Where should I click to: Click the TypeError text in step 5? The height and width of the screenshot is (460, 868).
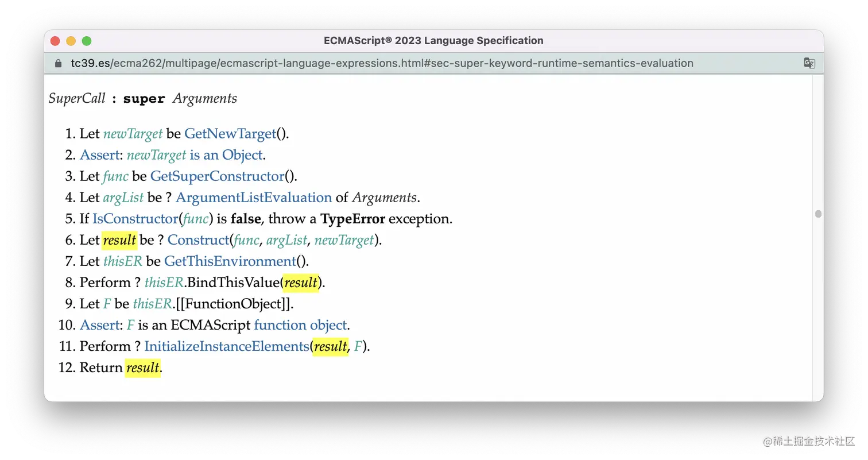click(x=354, y=219)
